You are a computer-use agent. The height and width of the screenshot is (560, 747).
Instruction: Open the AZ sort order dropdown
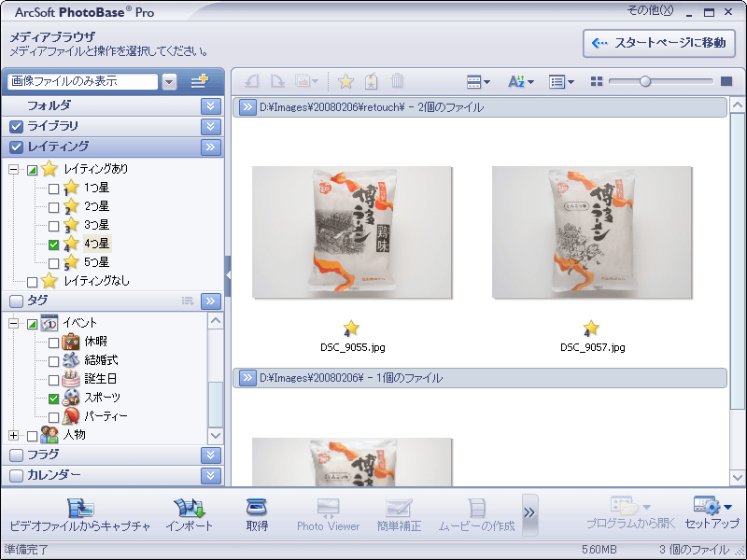click(521, 82)
